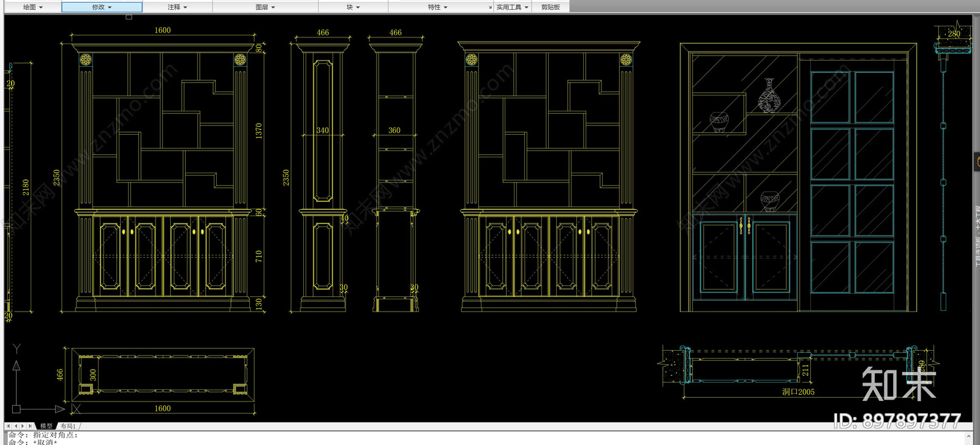
Task: Go to previous layout tab arrow
Action: click(16, 425)
